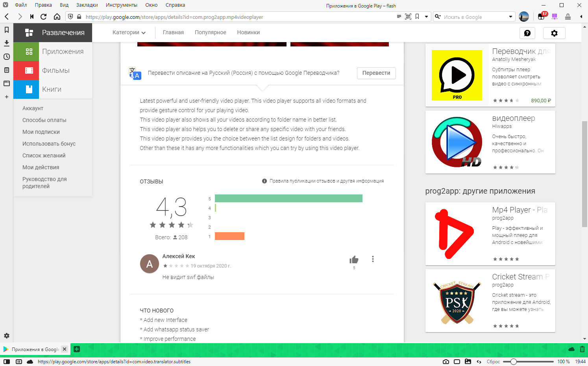Generate QR code for this page
This screenshot has width=588, height=366.
[x=408, y=17]
